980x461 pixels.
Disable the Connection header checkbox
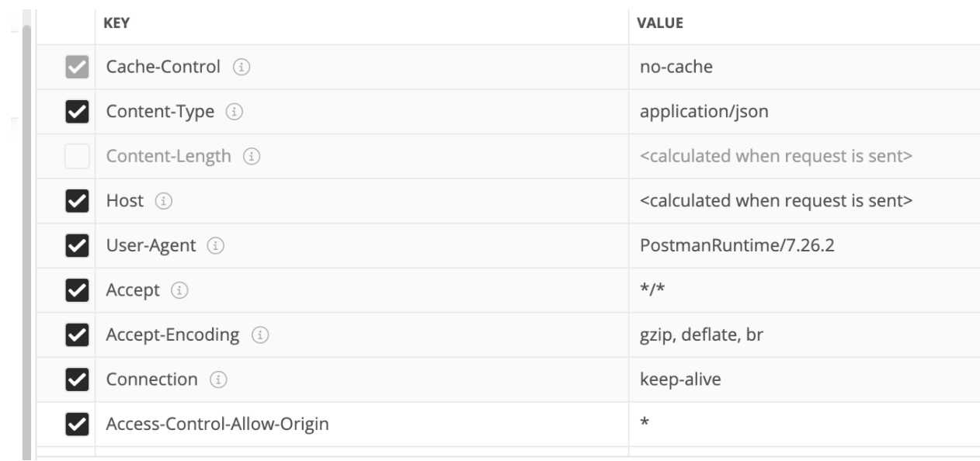pyautogui.click(x=77, y=380)
